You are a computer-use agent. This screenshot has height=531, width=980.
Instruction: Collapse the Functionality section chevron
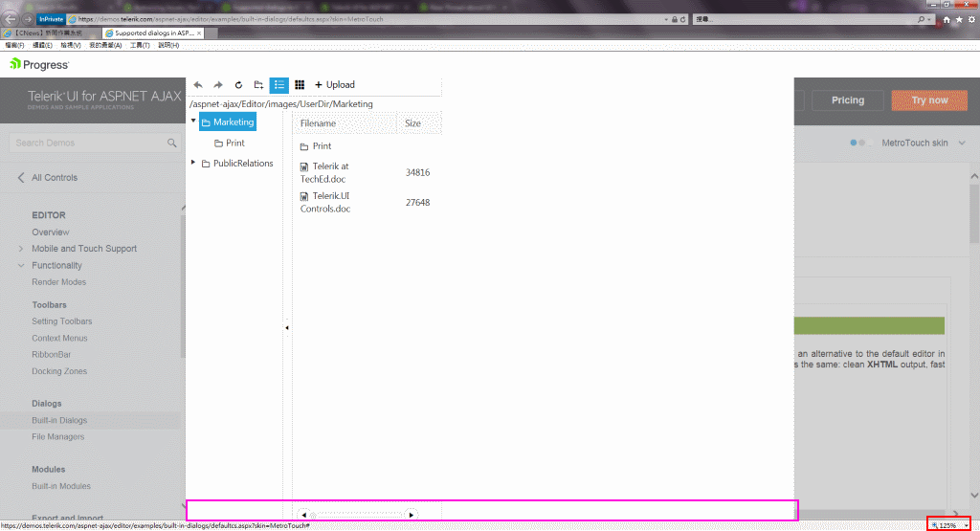click(21, 266)
